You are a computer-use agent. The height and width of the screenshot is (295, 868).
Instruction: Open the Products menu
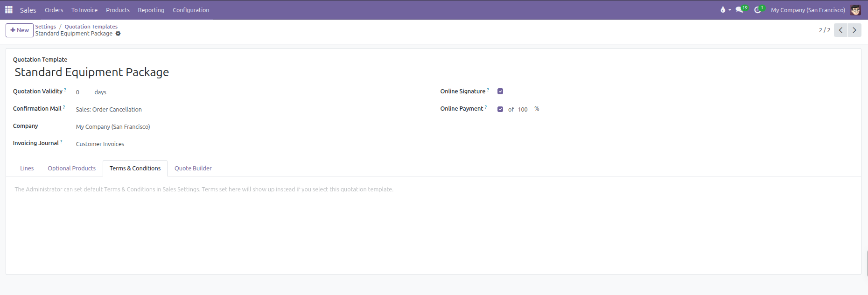(118, 10)
